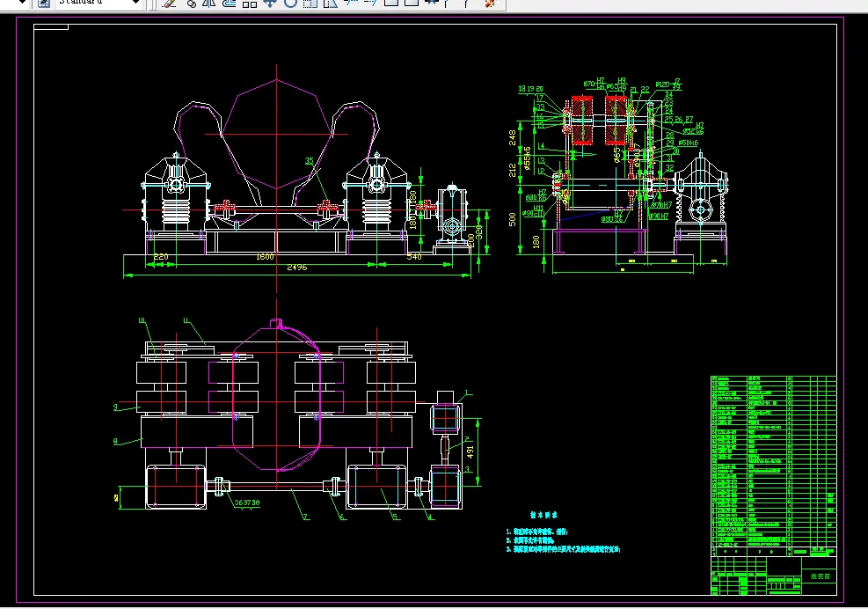Select part balloon 4 in plan view
The width and height of the screenshot is (868, 609).
tap(431, 517)
